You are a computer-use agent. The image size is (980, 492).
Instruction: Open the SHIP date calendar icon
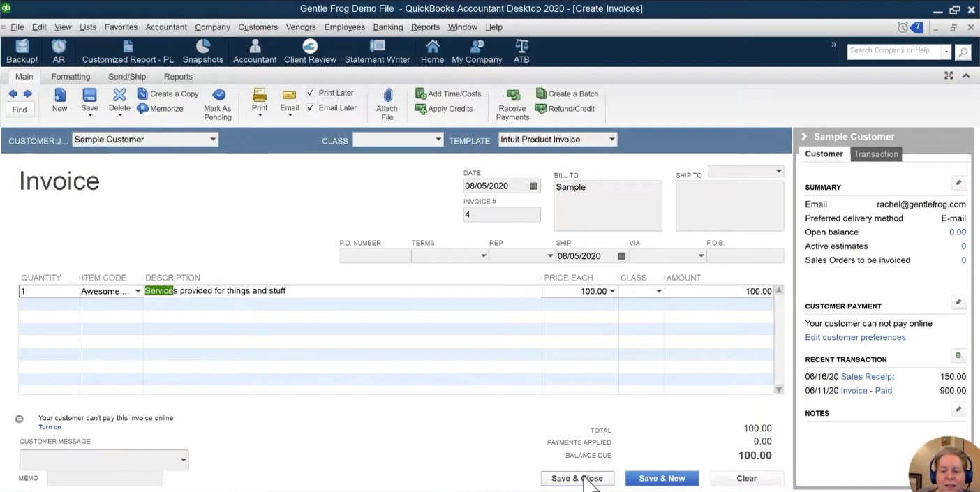tap(621, 256)
